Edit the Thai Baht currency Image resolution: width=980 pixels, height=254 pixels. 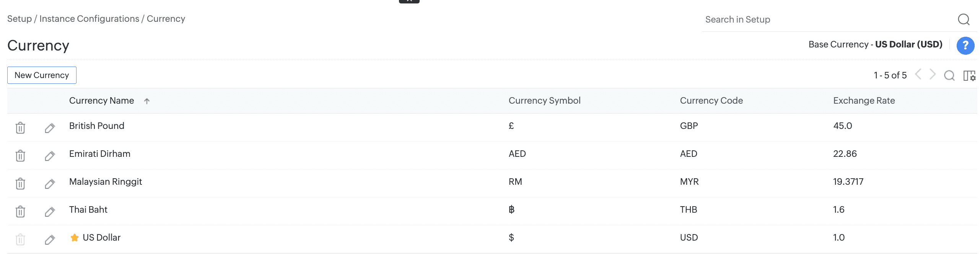50,212
